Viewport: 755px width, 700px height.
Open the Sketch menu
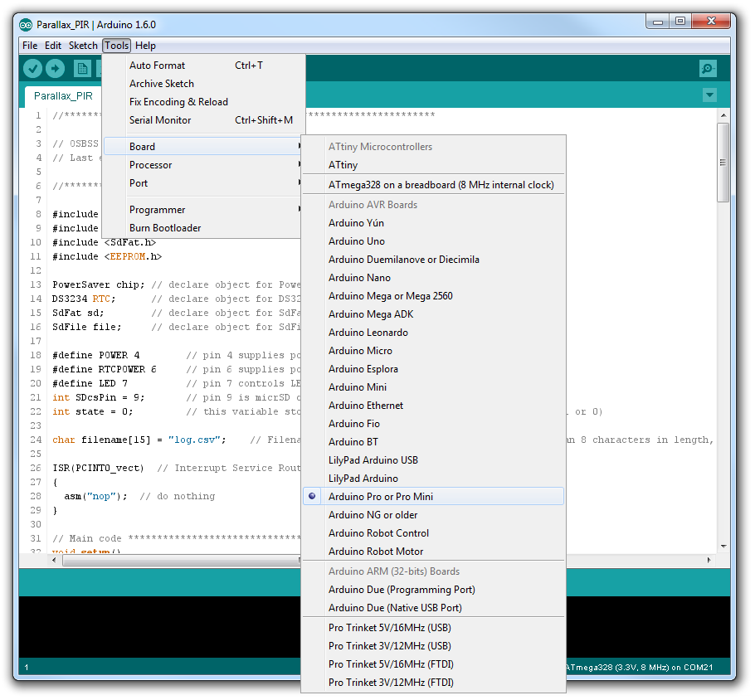83,46
